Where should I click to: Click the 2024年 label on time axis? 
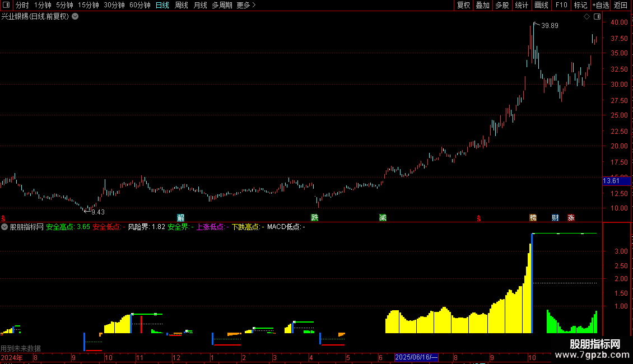[12, 357]
